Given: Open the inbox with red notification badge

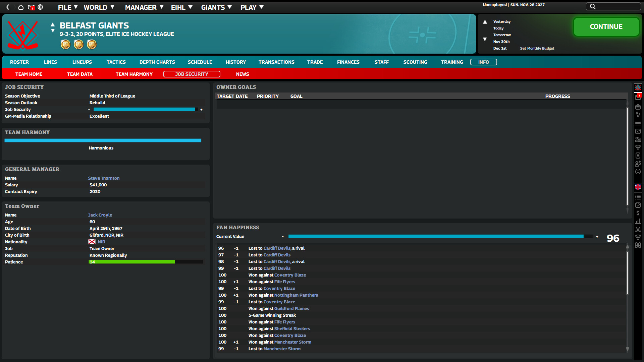Looking at the screenshot, I should pyautogui.click(x=638, y=97).
